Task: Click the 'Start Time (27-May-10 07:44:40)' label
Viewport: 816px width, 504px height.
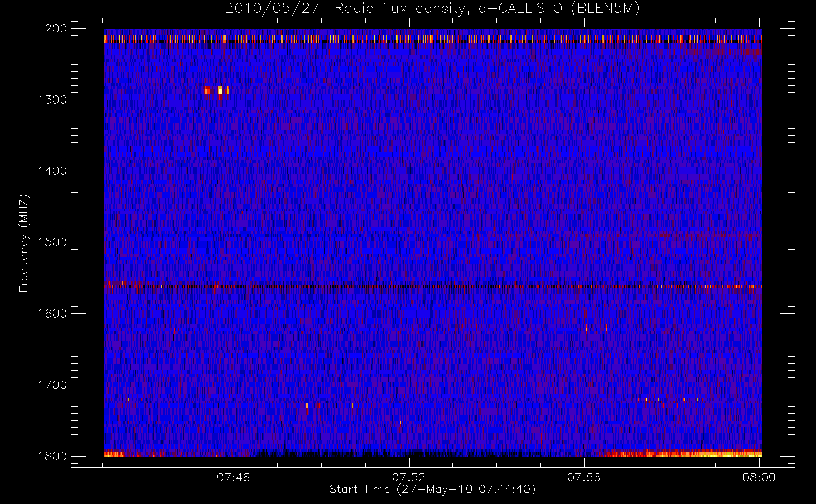Action: [432, 489]
